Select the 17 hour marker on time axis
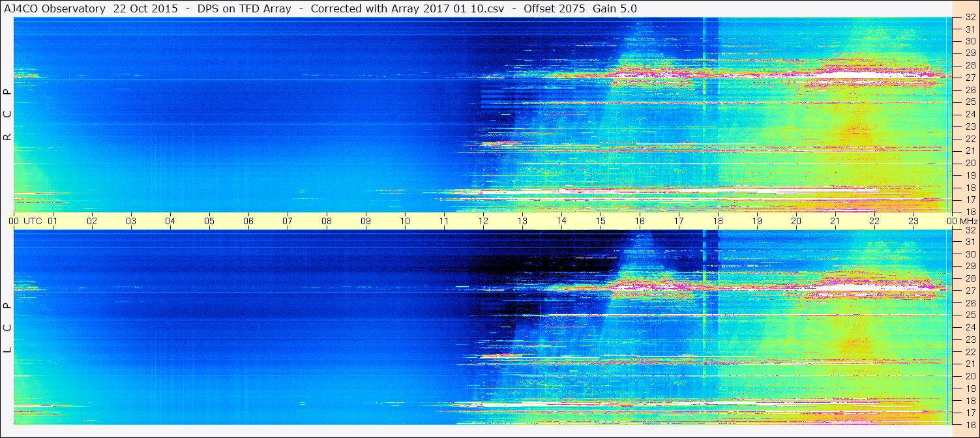980x438 pixels. [x=679, y=221]
